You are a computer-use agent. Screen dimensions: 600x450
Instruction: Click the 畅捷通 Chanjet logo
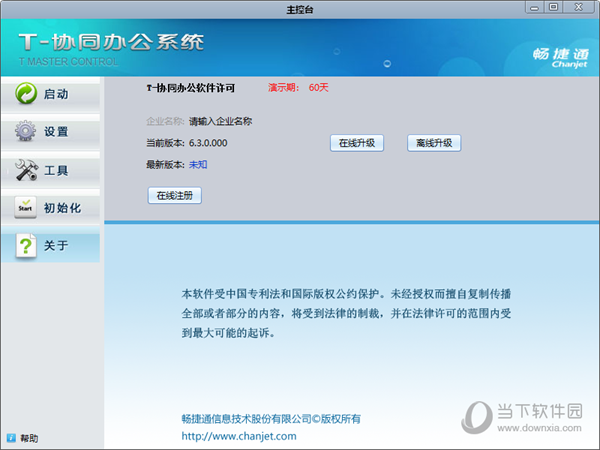point(561,58)
